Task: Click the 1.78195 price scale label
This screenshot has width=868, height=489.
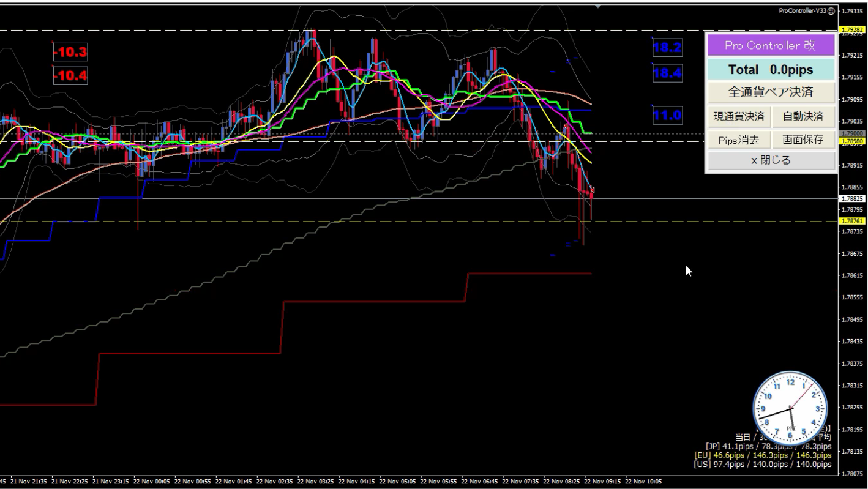Action: click(853, 430)
